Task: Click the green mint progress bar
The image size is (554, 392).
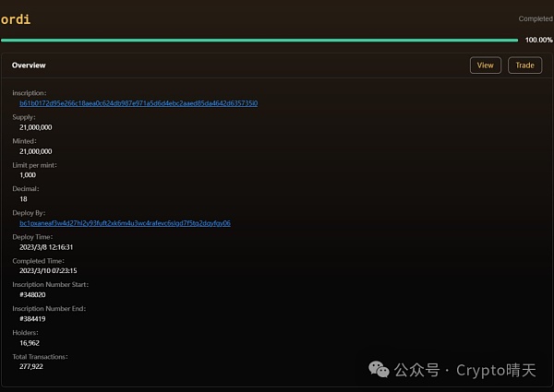Action: coord(259,41)
